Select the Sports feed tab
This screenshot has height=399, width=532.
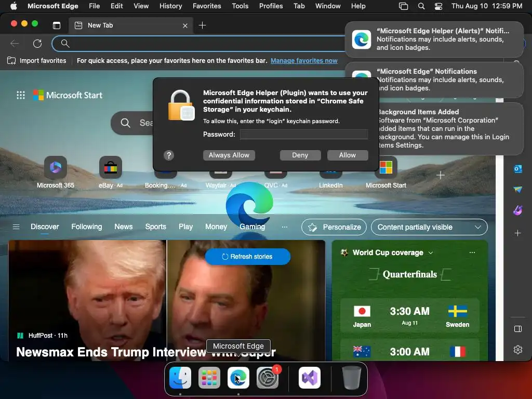[x=156, y=227]
